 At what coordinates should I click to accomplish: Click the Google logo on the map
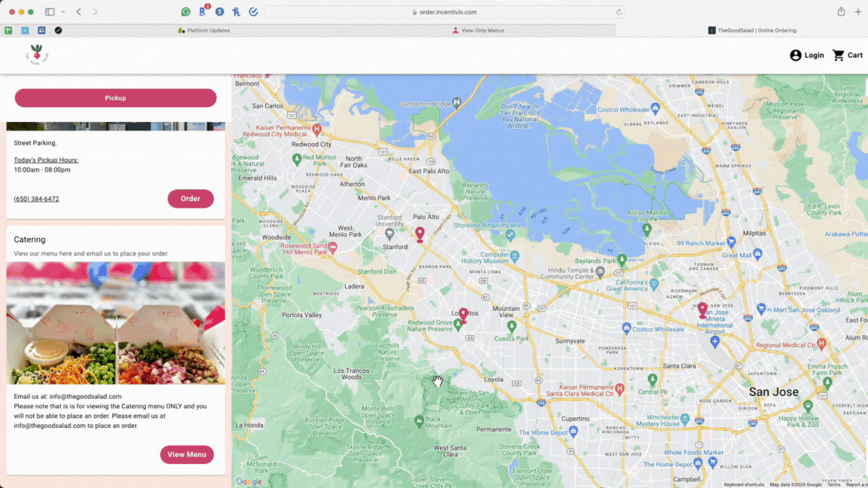(249, 482)
